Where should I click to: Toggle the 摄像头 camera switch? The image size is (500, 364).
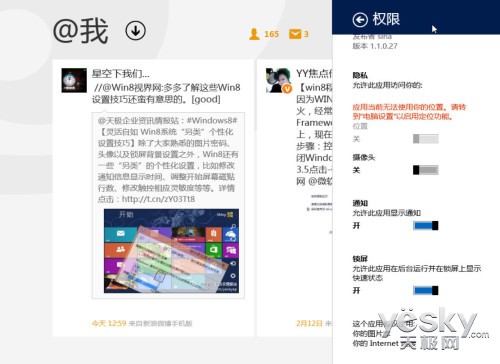coord(426,170)
